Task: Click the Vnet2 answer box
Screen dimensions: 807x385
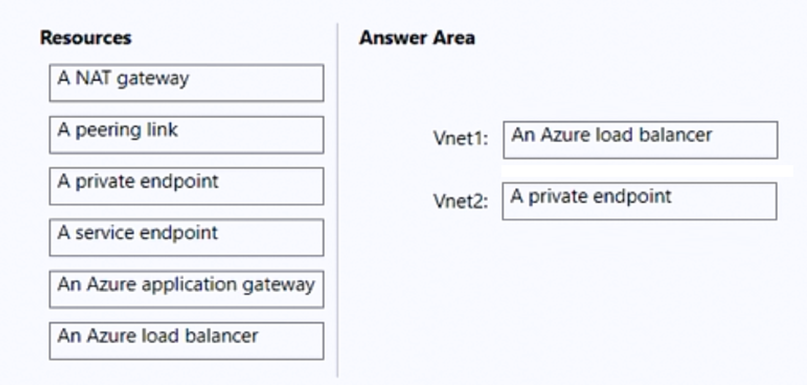Action: click(x=639, y=201)
